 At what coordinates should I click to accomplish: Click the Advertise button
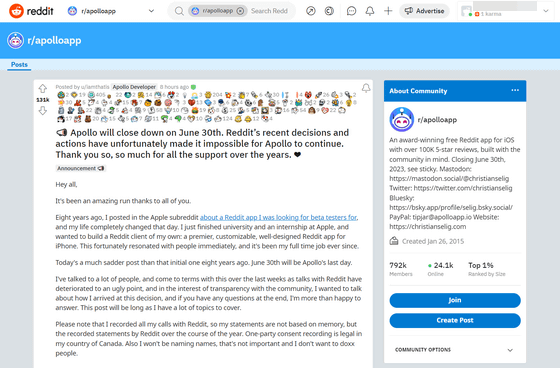[x=424, y=11]
